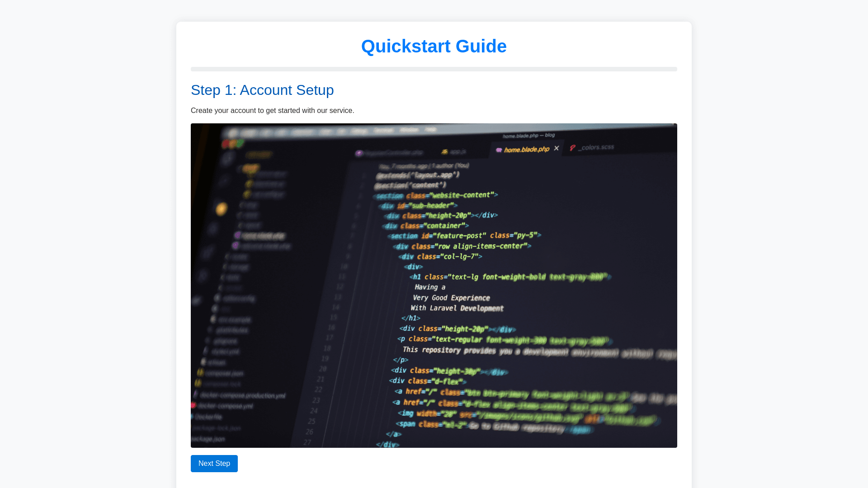Select the highlighted blade.php file in the tree
Viewport: 868px width, 488px height.
pos(262,236)
